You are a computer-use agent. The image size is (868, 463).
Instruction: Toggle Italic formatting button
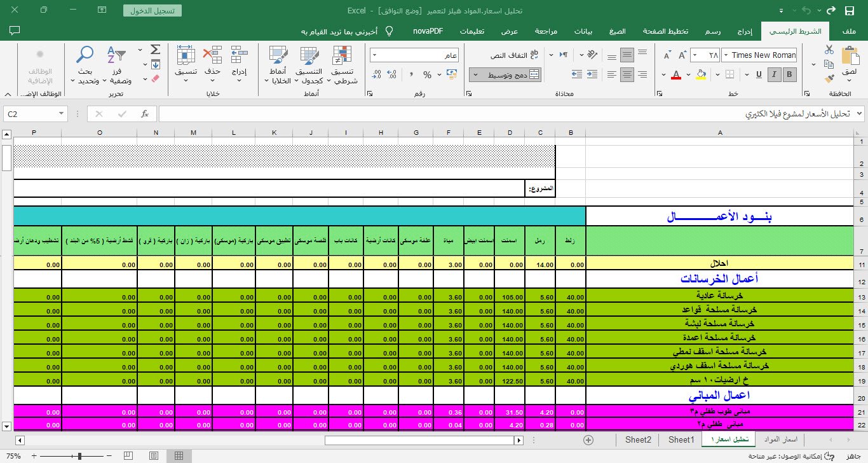coord(774,74)
